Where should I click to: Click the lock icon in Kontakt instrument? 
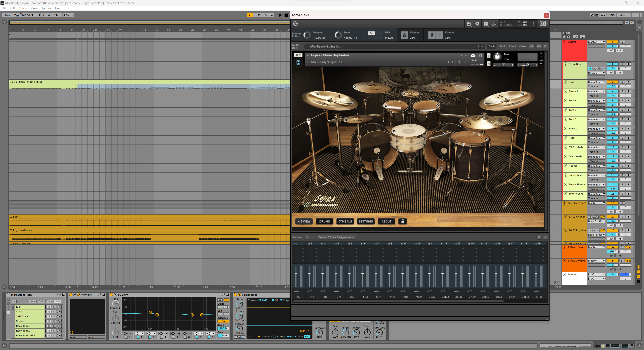pos(402,221)
